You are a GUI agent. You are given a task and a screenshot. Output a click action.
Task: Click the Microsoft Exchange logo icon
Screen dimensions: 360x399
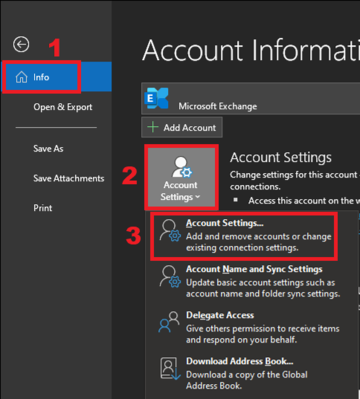[156, 98]
